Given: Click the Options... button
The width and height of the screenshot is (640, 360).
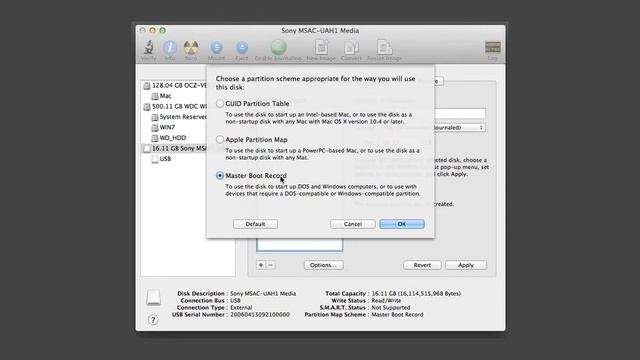Looking at the screenshot, I should pos(324,265).
